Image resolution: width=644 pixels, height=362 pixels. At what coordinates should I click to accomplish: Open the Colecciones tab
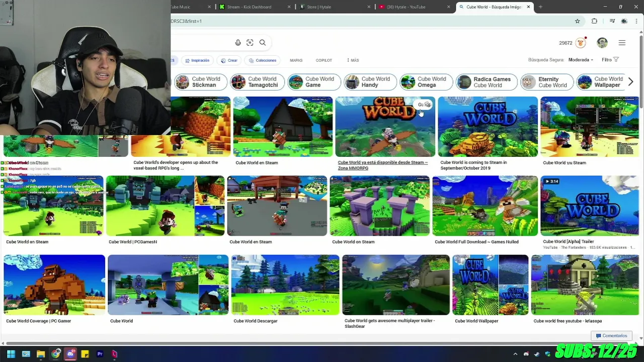[263, 60]
